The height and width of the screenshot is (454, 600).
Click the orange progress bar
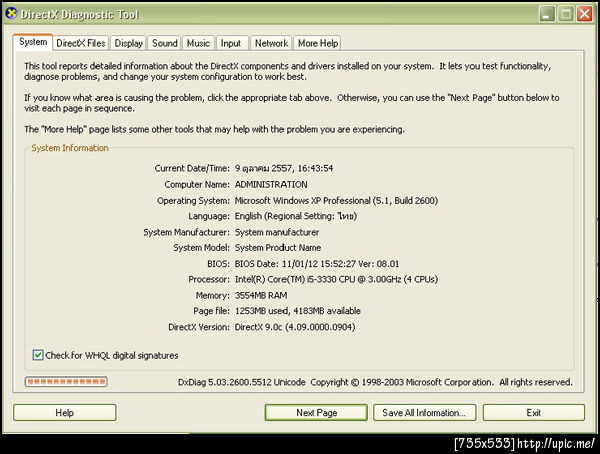(66, 382)
